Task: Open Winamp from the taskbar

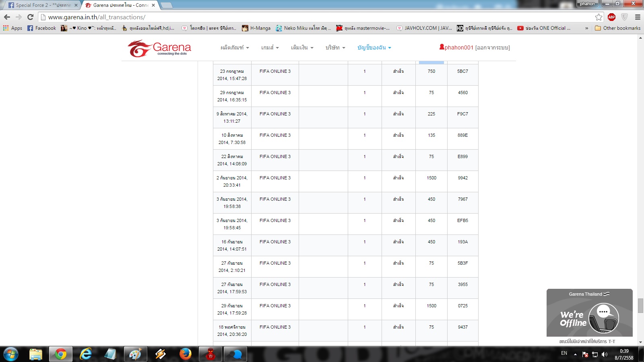Action: (x=160, y=354)
